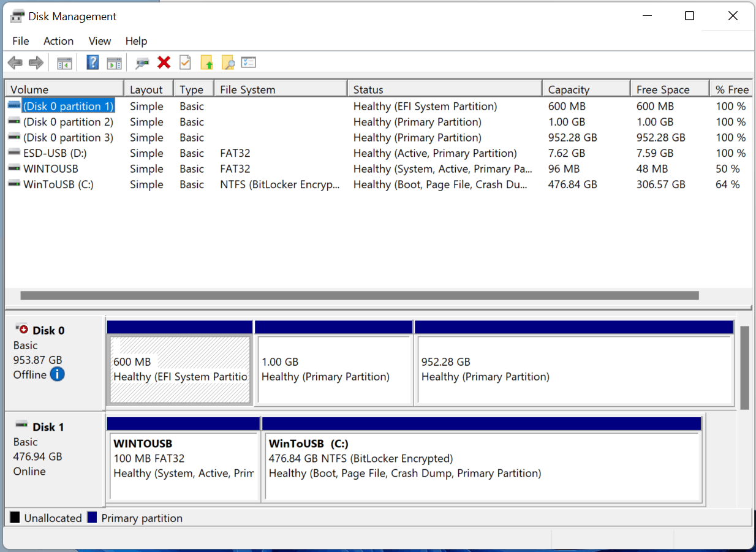The height and width of the screenshot is (552, 756).
Task: Sort by the Layout column header
Action: tap(149, 89)
